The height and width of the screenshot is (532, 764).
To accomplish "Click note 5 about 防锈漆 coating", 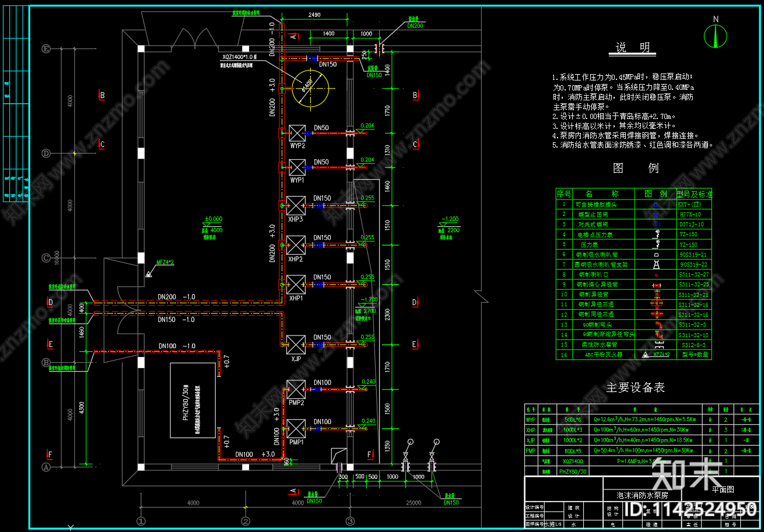I will (632, 145).
